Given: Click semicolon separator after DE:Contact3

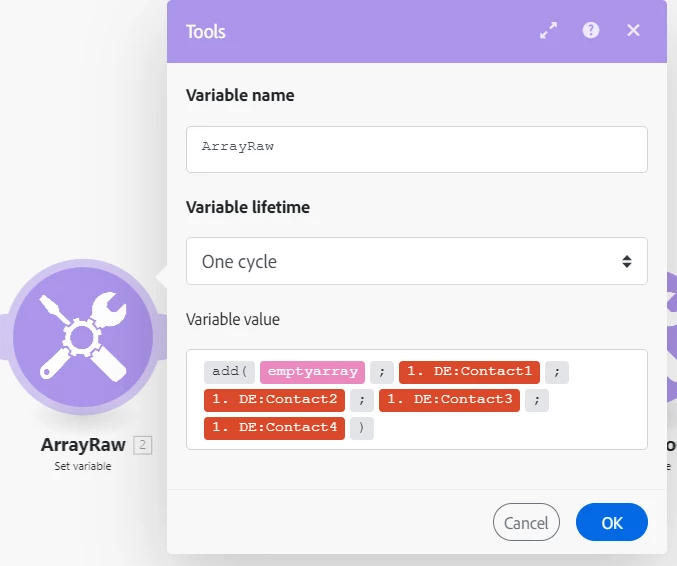Looking at the screenshot, I should (x=537, y=400).
